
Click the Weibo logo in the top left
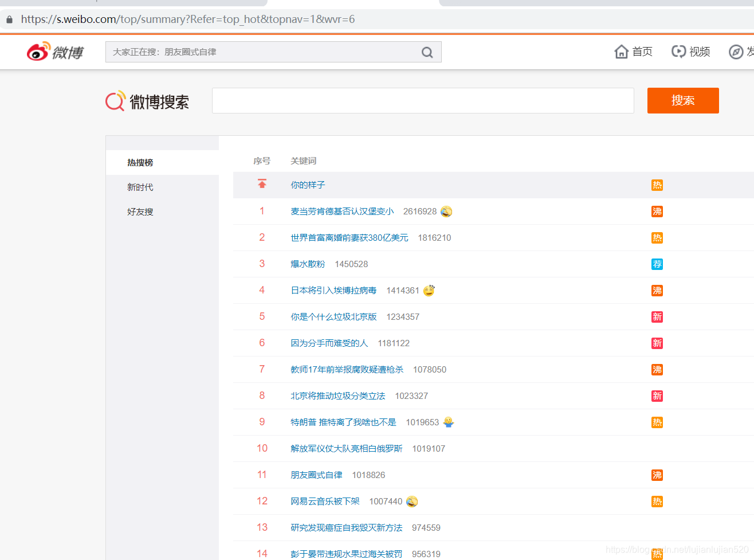54,52
